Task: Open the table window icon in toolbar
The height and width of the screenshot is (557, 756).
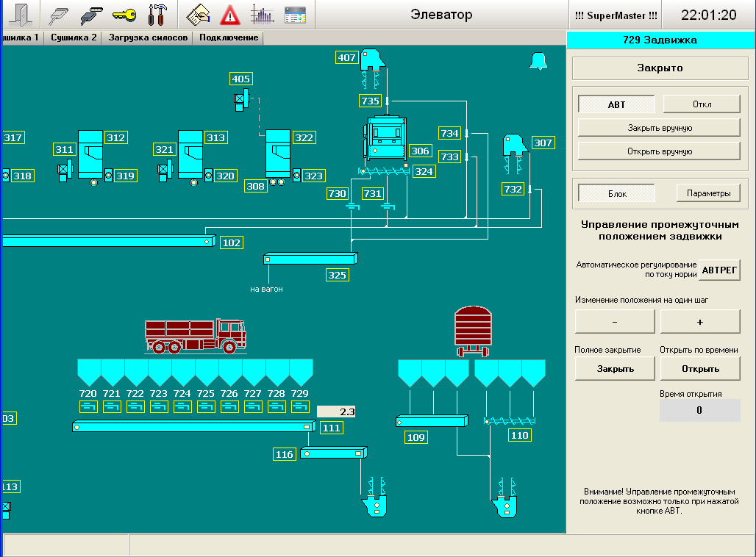Action: 295,15
